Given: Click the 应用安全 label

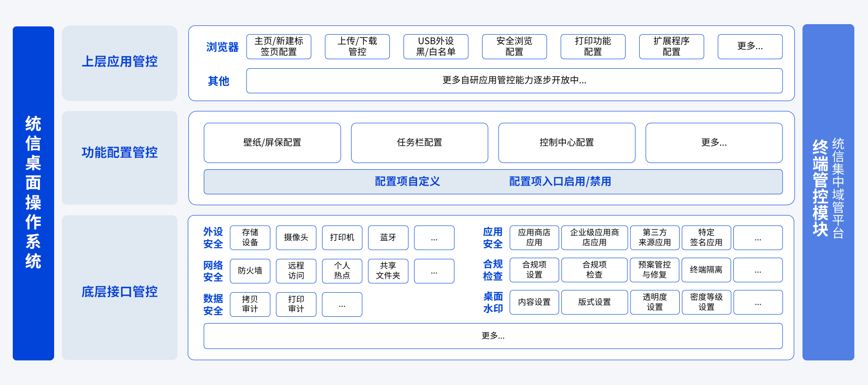Looking at the screenshot, I should pos(493,238).
